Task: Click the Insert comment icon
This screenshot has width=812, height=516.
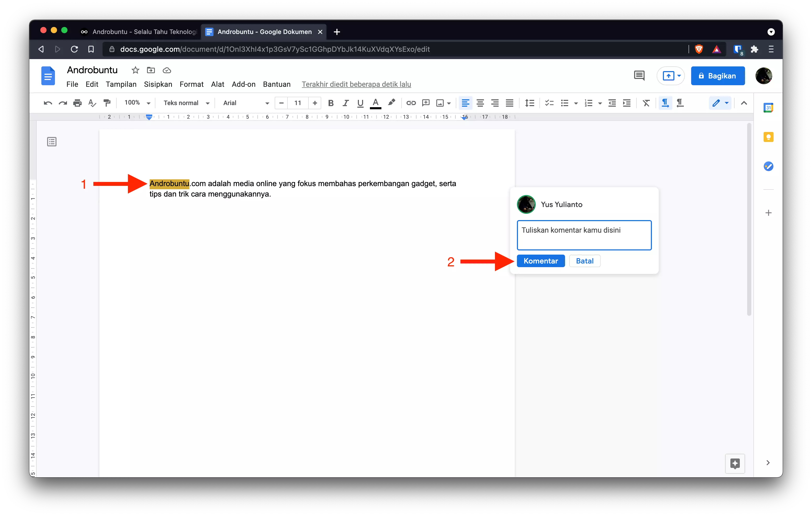Action: pyautogui.click(x=426, y=103)
